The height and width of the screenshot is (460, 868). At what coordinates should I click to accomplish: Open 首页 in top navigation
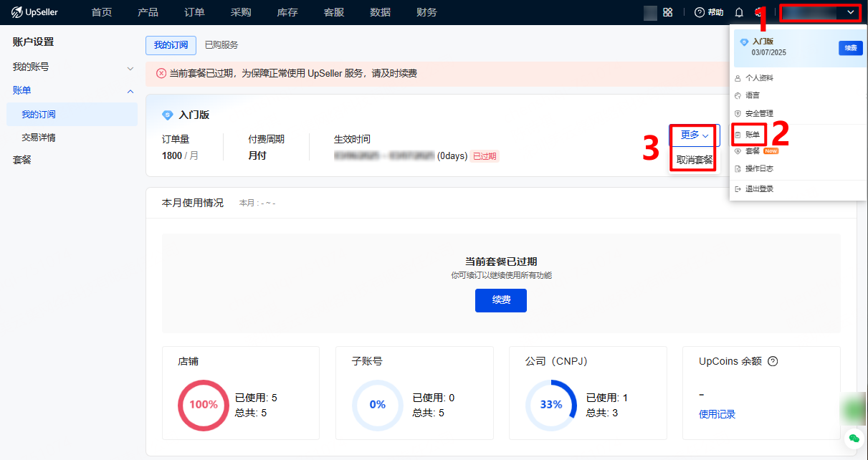102,12
